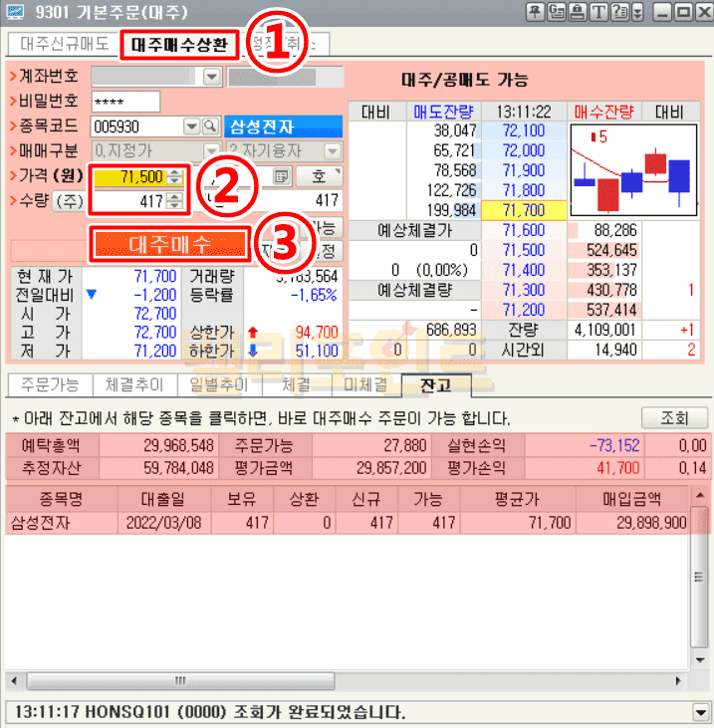
Task: Expand the status bar message dropdown
Action: (x=700, y=711)
